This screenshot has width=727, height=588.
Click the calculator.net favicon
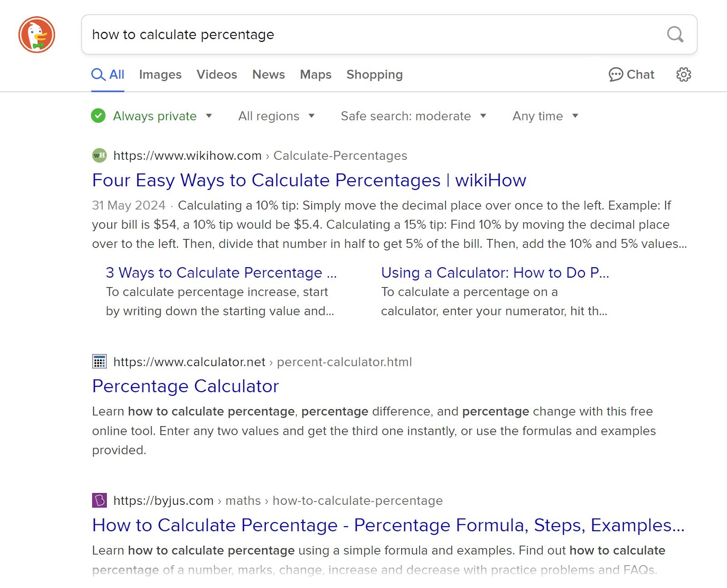(99, 362)
